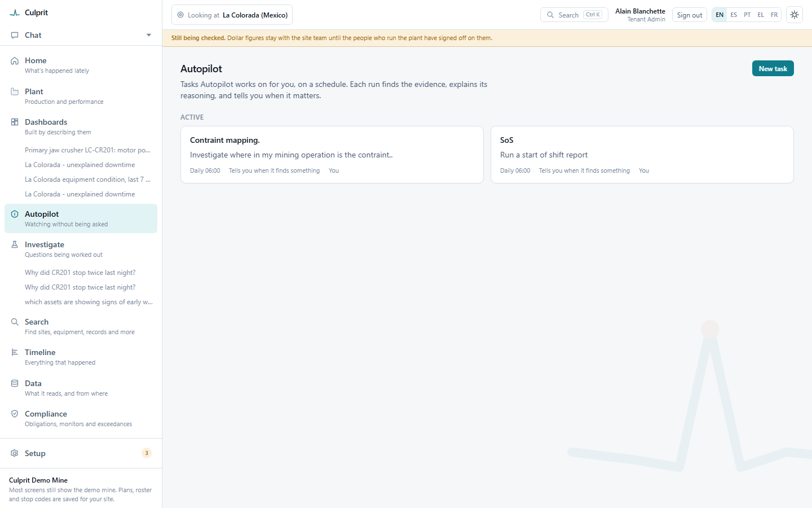Switch language to PT

(x=747, y=15)
